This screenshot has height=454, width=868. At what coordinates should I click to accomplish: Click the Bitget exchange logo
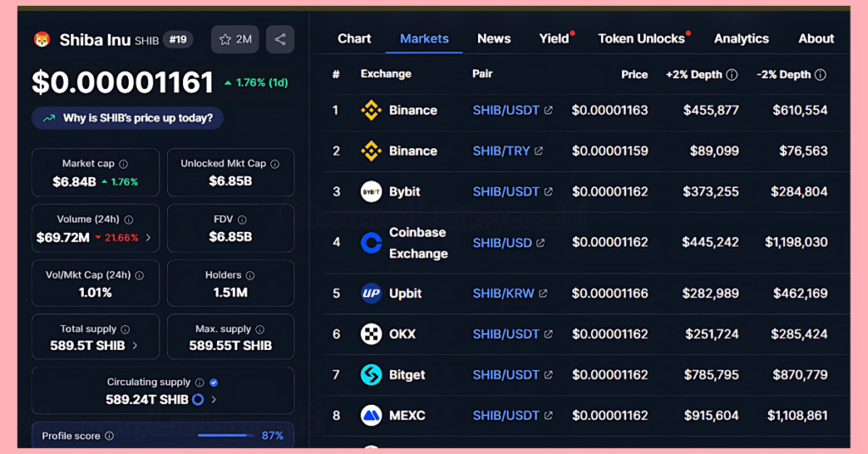[x=371, y=375]
